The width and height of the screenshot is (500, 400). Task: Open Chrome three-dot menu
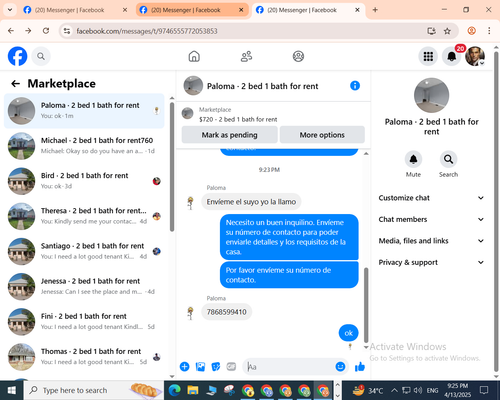[489, 31]
